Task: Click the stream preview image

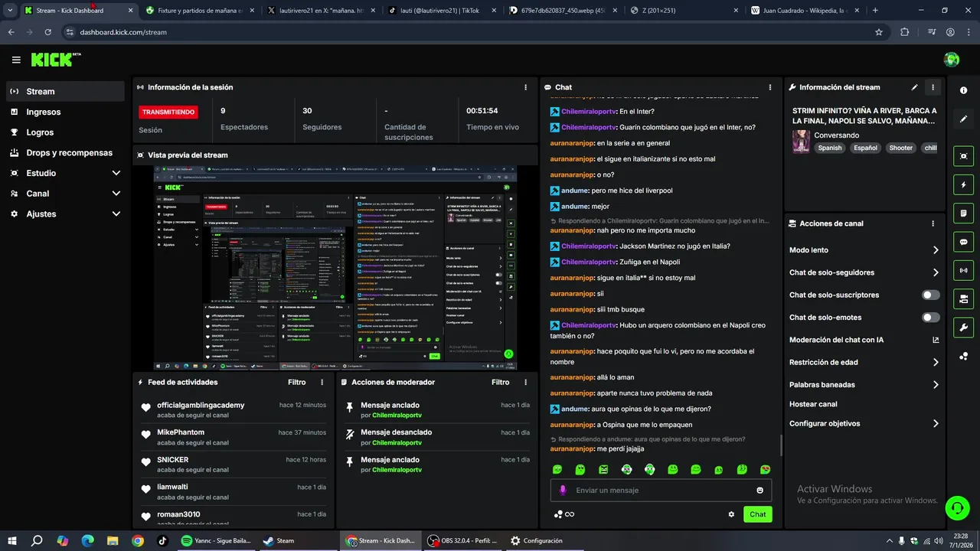Action: pos(335,269)
